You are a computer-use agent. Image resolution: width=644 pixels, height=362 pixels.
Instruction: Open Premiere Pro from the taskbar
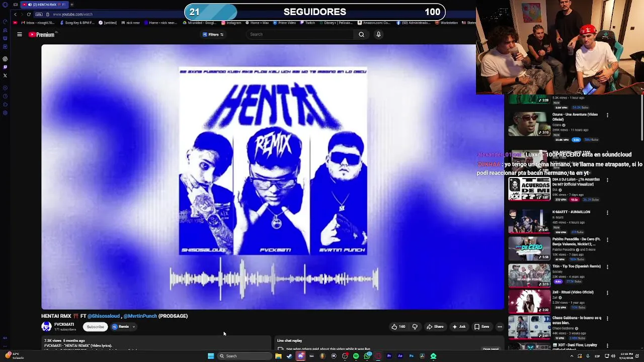[389, 356]
